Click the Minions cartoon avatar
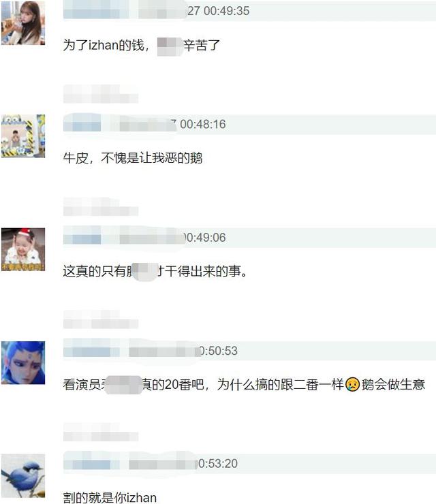The width and height of the screenshot is (436, 504). point(23,136)
